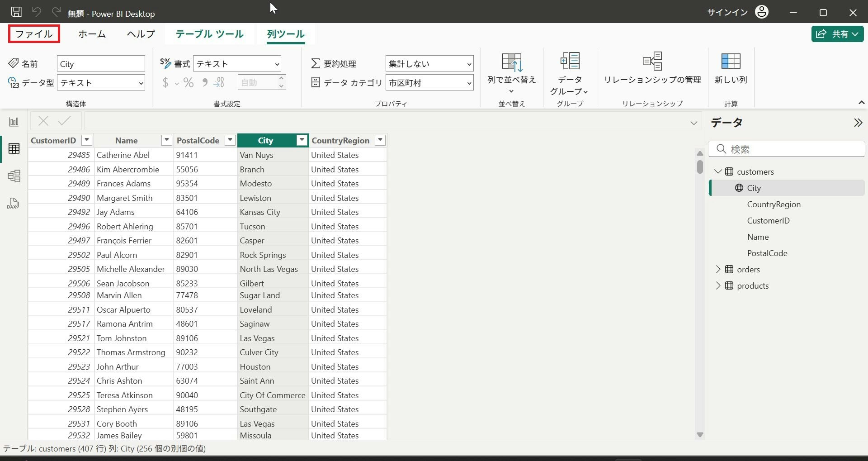This screenshot has height=461, width=868.
Task: Click the table vertical scrollbar thumb
Action: pyautogui.click(x=700, y=166)
